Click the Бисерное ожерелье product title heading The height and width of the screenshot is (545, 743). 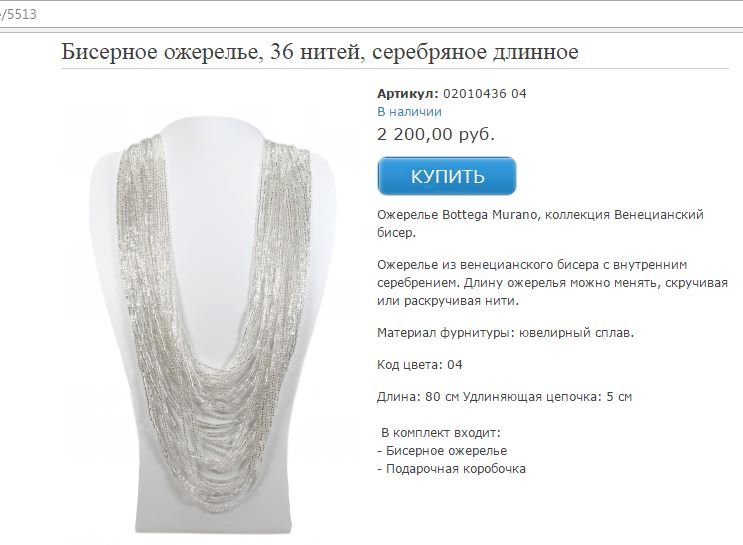tap(320, 51)
